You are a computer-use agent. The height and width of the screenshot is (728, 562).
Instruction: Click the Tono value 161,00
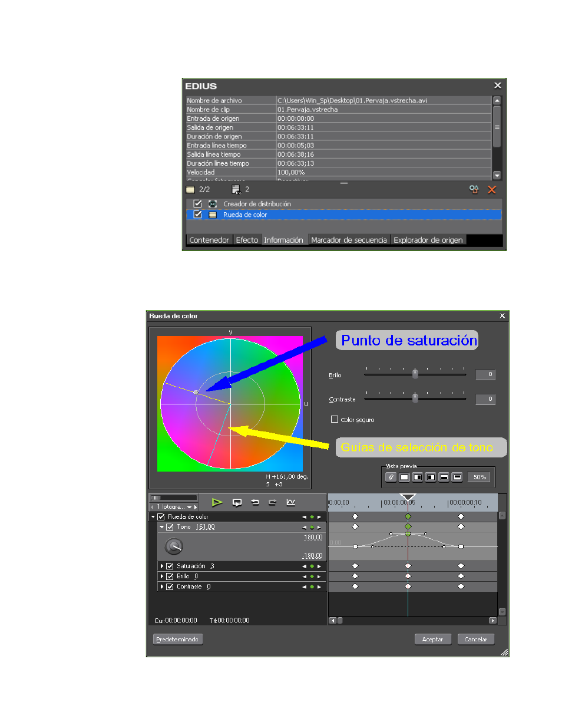[205, 527]
